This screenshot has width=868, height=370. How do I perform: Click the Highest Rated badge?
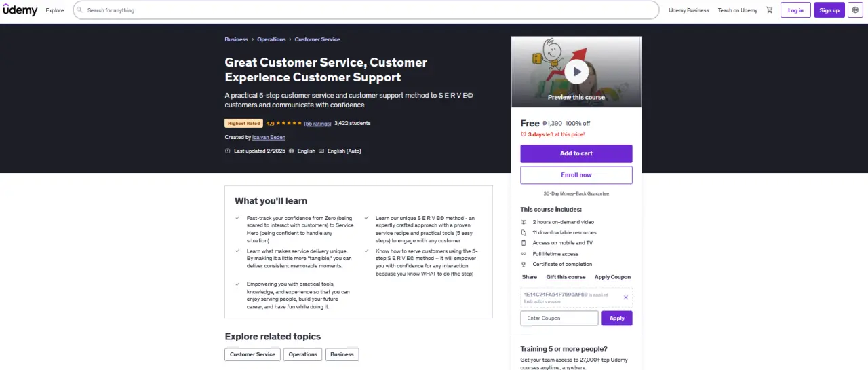coord(244,124)
